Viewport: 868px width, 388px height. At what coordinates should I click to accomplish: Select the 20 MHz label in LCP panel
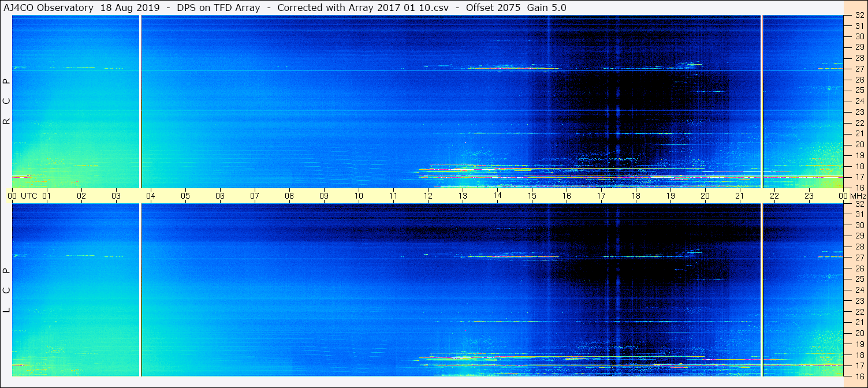coord(859,333)
